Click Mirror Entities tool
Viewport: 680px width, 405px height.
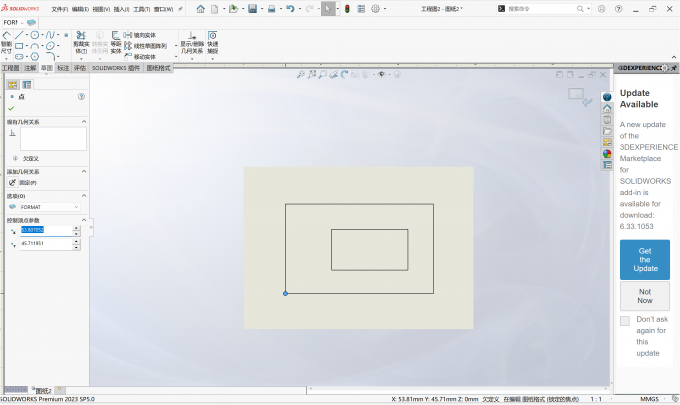140,35
